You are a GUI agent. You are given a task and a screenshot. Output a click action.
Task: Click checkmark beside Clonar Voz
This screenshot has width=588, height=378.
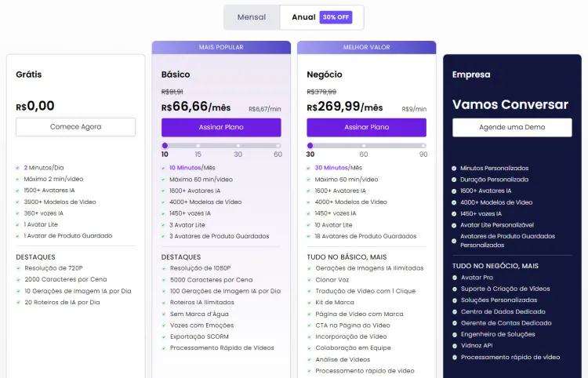pos(309,280)
